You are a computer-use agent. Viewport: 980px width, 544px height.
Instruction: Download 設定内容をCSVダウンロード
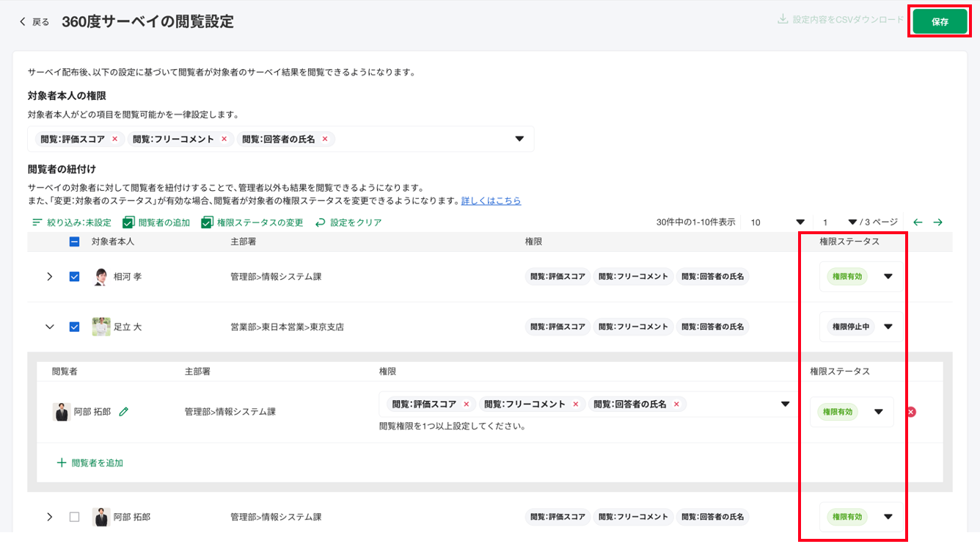[841, 20]
